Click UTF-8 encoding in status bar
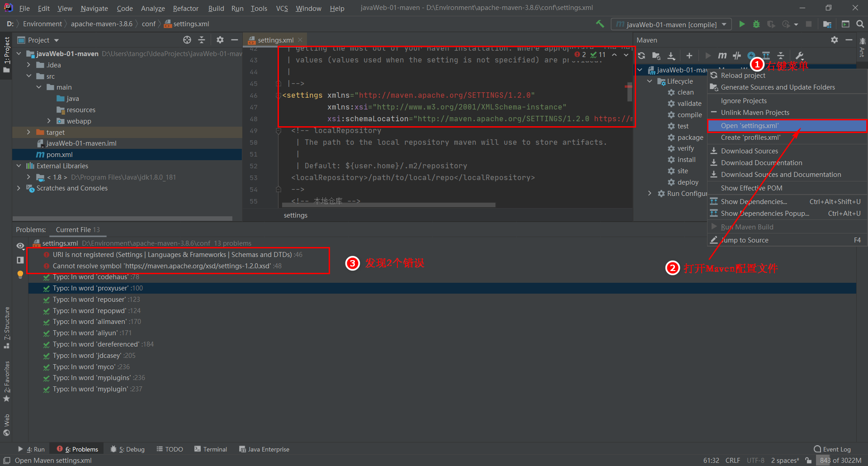The width and height of the screenshot is (868, 466). click(755, 460)
